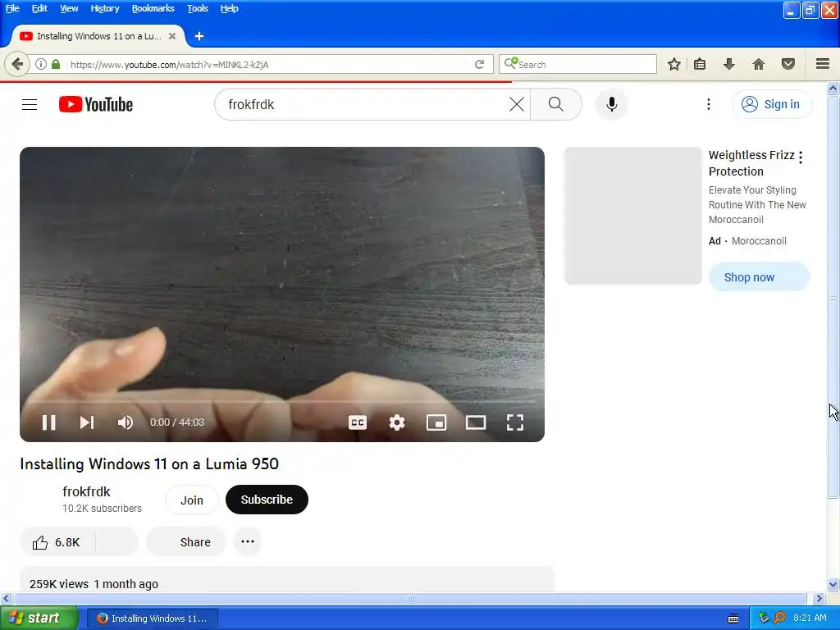
Task: Click the 259K views text
Action: coord(59,584)
